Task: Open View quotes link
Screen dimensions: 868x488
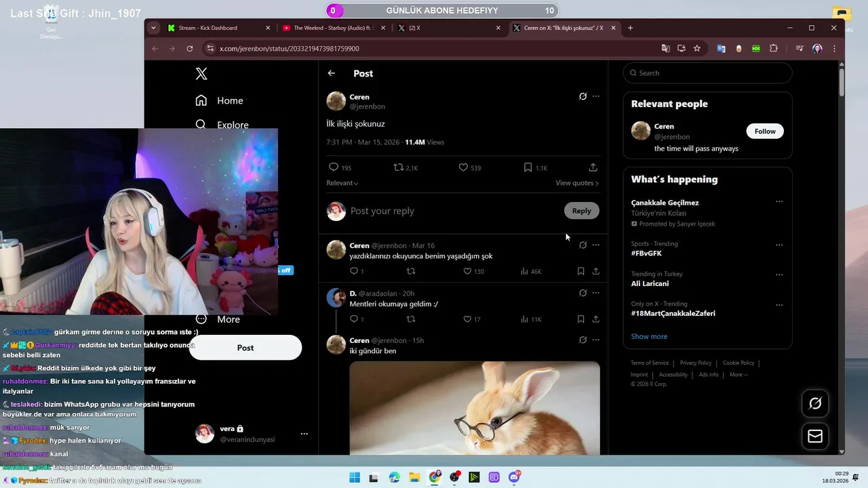Action: point(577,183)
